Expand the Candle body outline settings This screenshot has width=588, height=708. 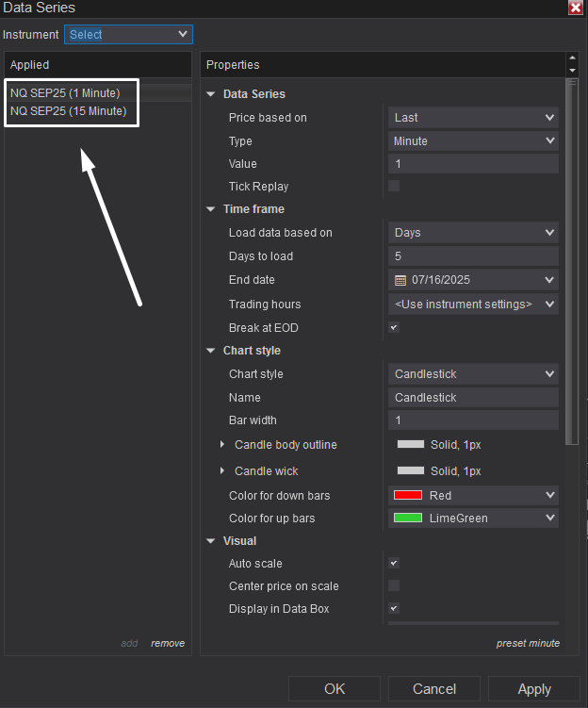[222, 444]
